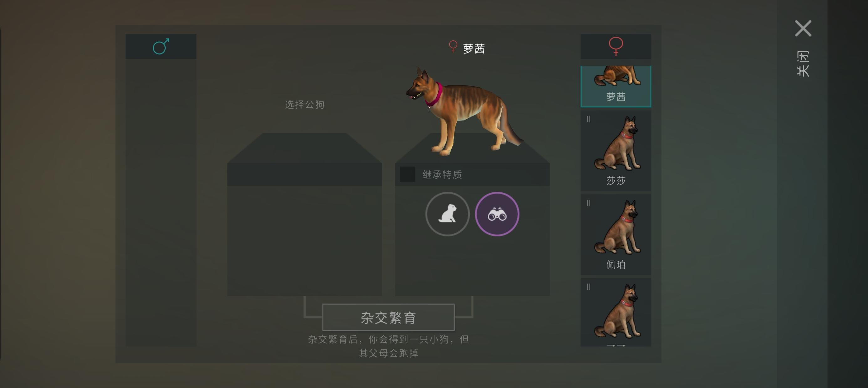Tap the empty 选择公狗 male slot
The image size is (868, 388).
point(305,214)
